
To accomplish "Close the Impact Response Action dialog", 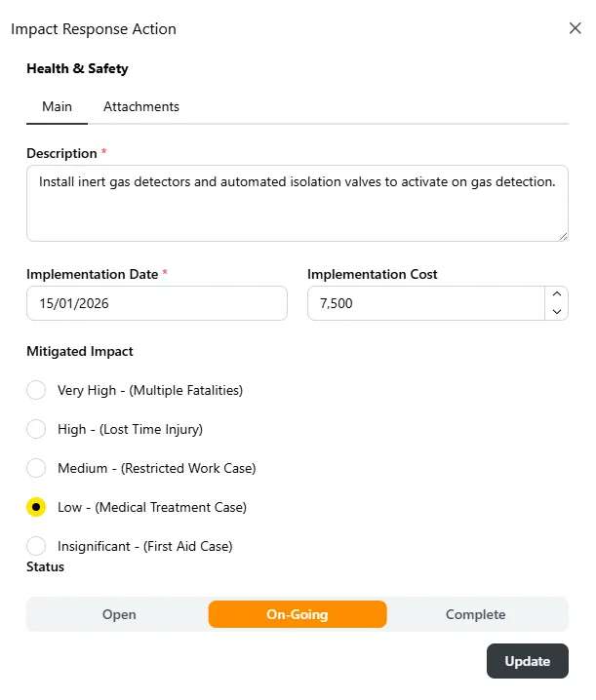I will 575,28.
